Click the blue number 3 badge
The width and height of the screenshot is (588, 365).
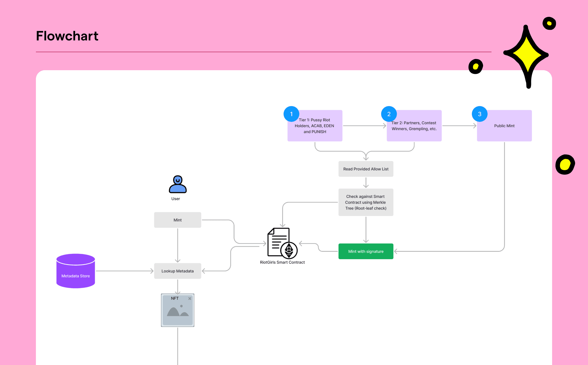(x=479, y=114)
